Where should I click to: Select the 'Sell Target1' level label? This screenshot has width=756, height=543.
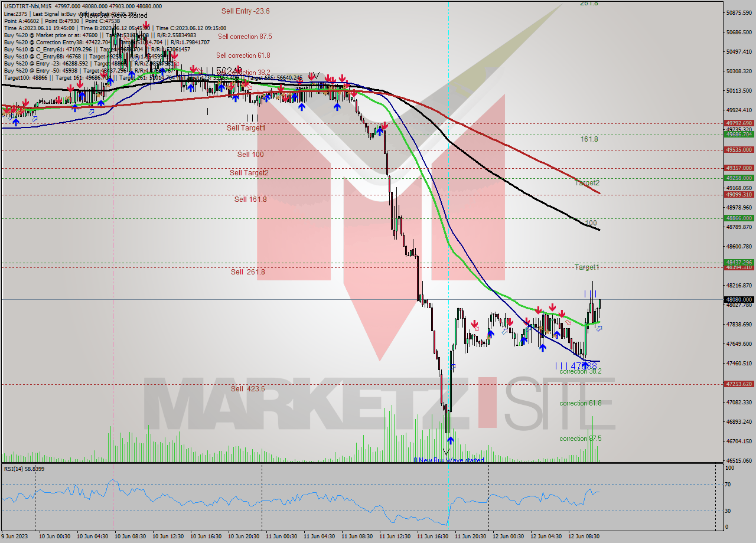[x=246, y=128]
